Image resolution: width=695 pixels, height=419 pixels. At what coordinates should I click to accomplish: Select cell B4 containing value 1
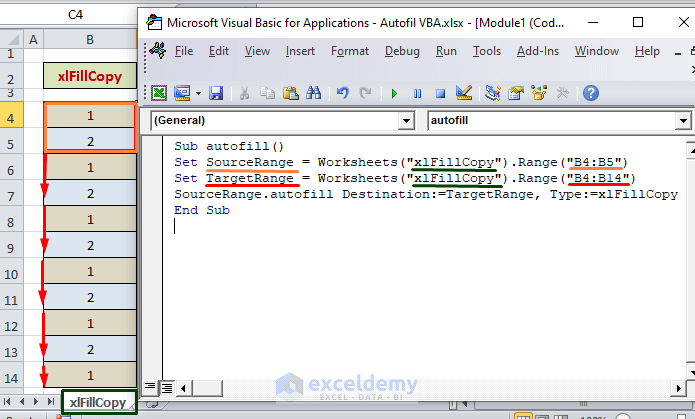point(90,115)
